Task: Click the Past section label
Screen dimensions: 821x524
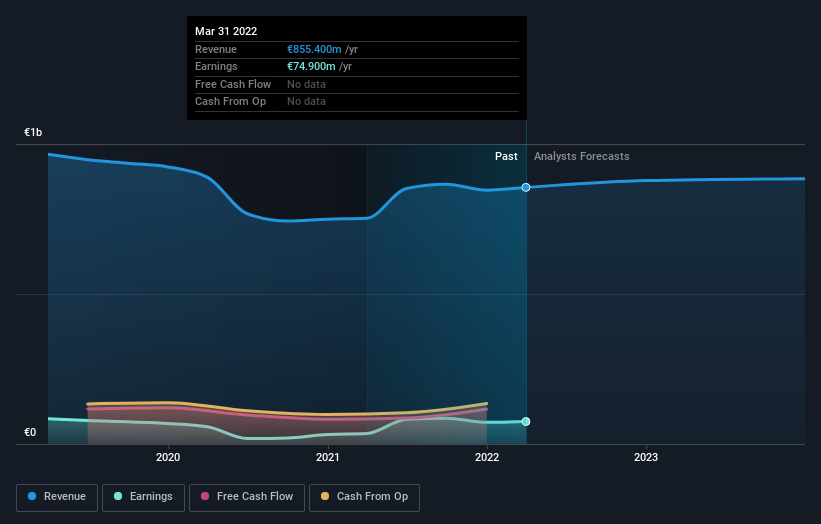Action: pos(506,156)
